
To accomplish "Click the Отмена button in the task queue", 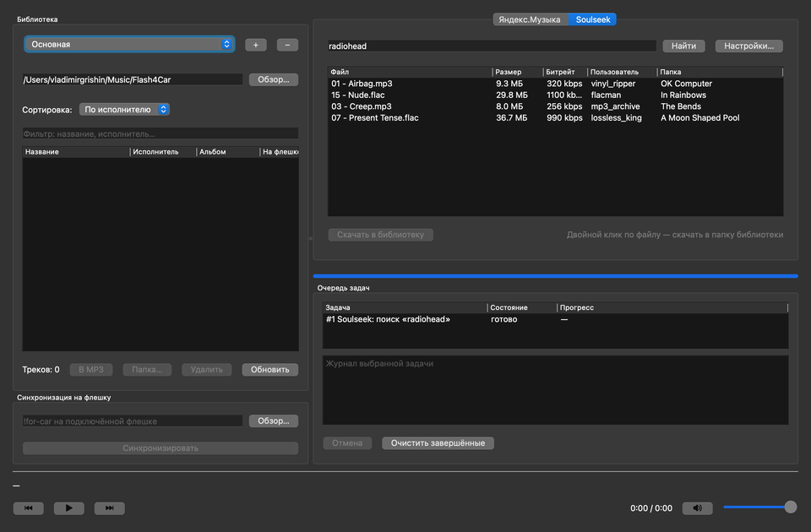I will coord(347,443).
